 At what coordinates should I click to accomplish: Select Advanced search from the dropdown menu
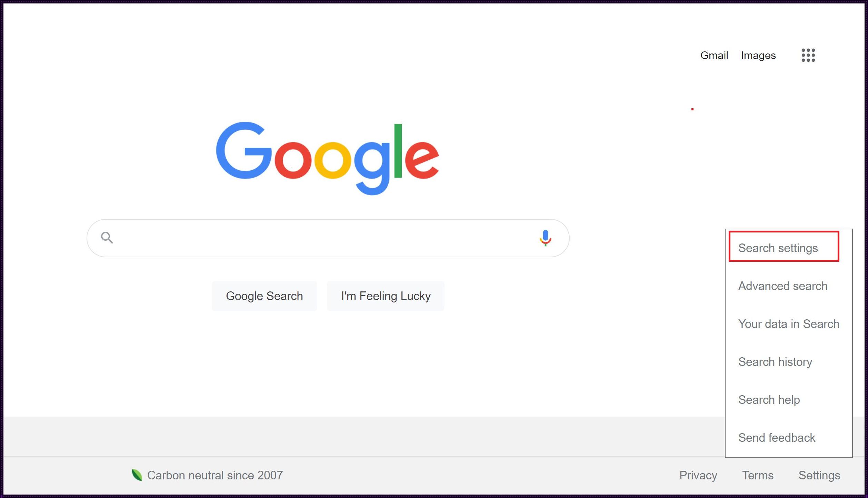click(782, 286)
